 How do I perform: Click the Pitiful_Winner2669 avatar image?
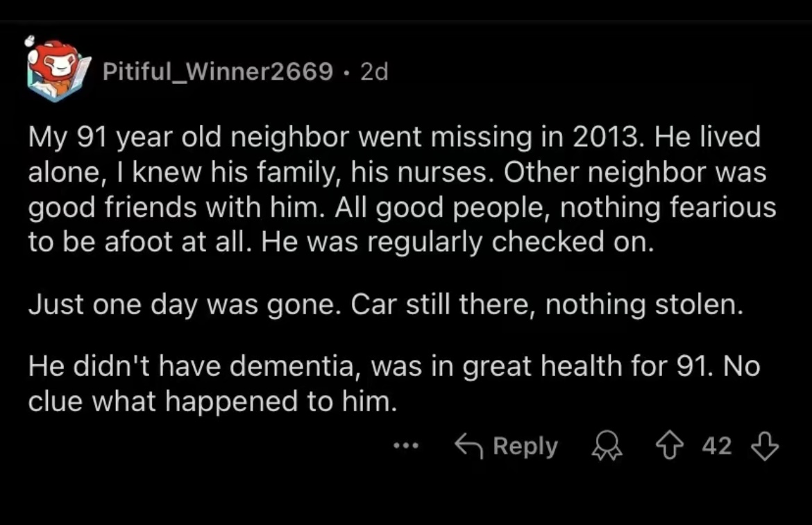pos(56,71)
